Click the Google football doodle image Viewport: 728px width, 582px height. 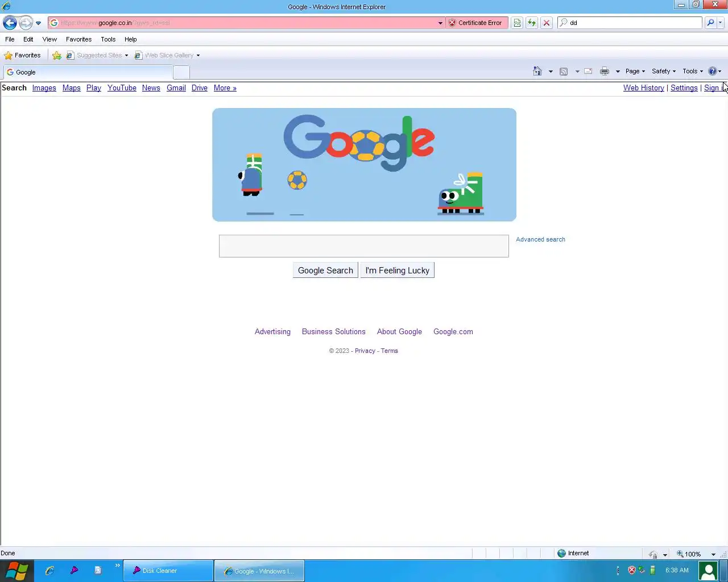tap(364, 165)
